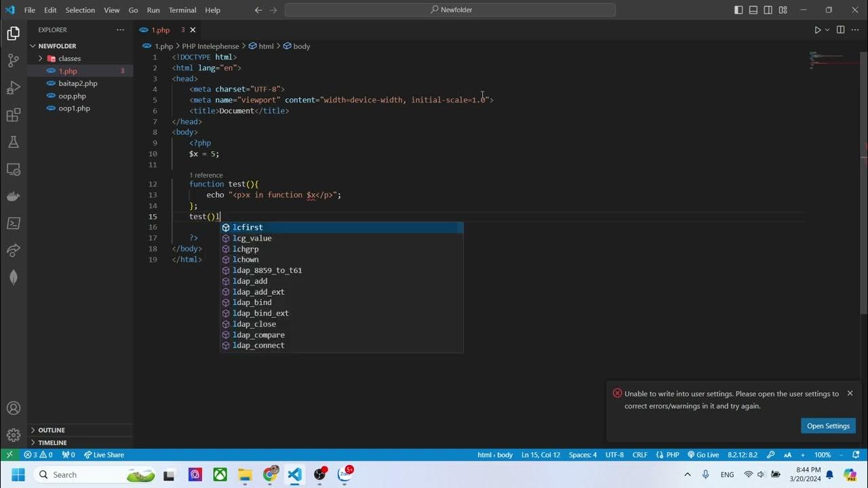Open dropdown next to Run Code button

(827, 30)
